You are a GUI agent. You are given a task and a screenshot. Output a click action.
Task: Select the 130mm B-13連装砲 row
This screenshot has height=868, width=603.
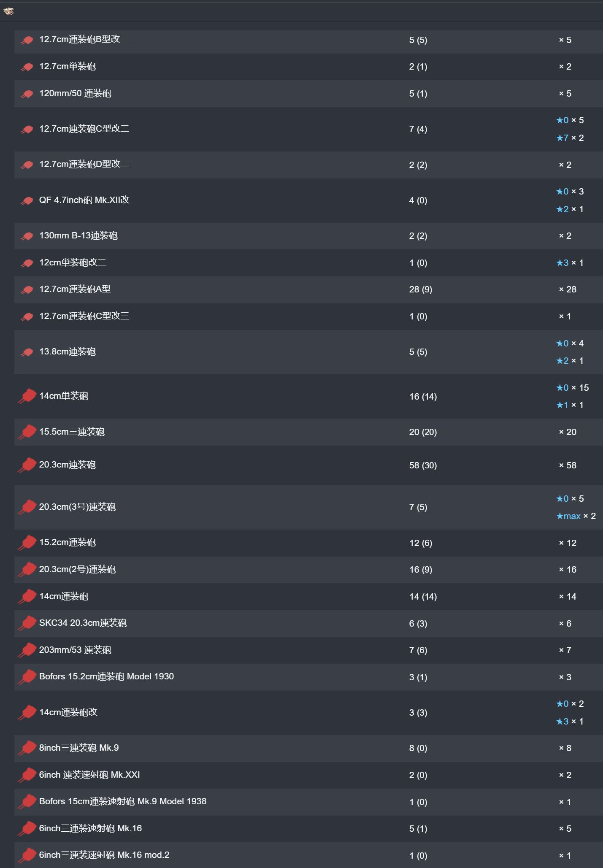308,236
